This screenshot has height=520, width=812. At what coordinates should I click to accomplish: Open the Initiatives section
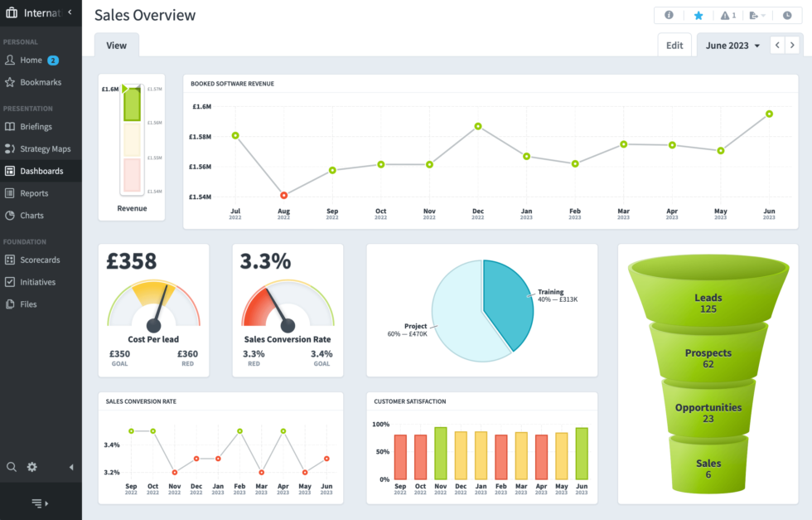point(34,281)
